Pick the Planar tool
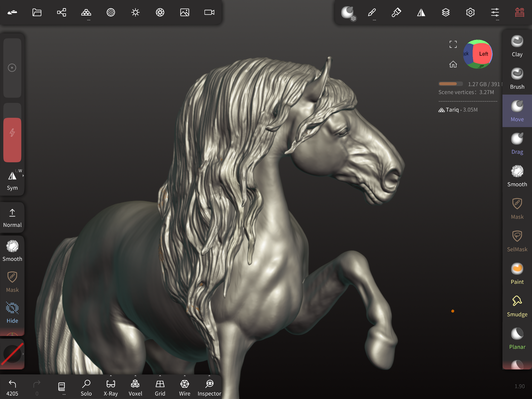 517,339
